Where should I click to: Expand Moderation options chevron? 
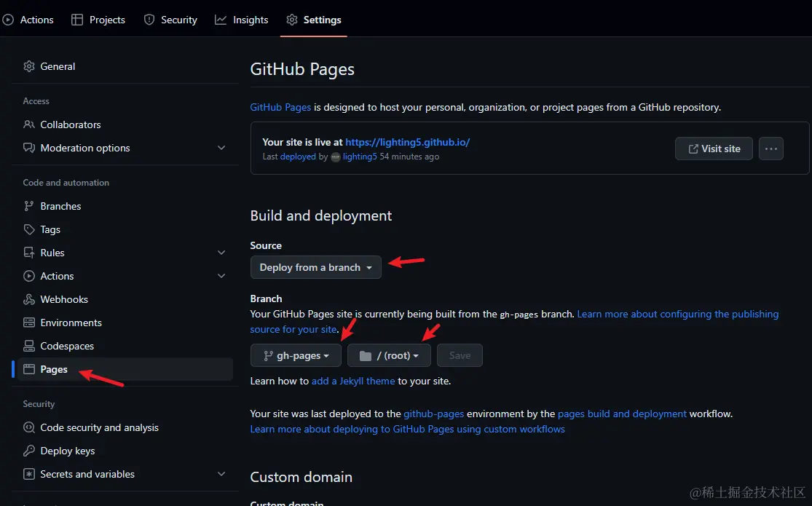click(x=221, y=148)
